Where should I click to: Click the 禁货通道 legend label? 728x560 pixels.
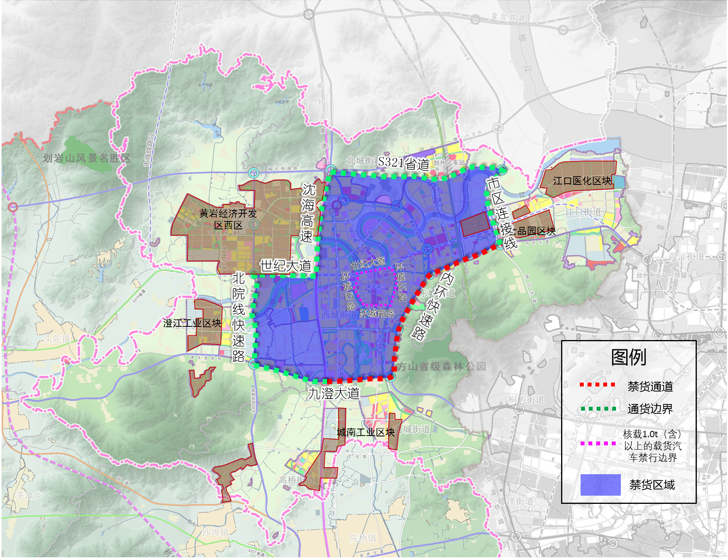tap(650, 386)
